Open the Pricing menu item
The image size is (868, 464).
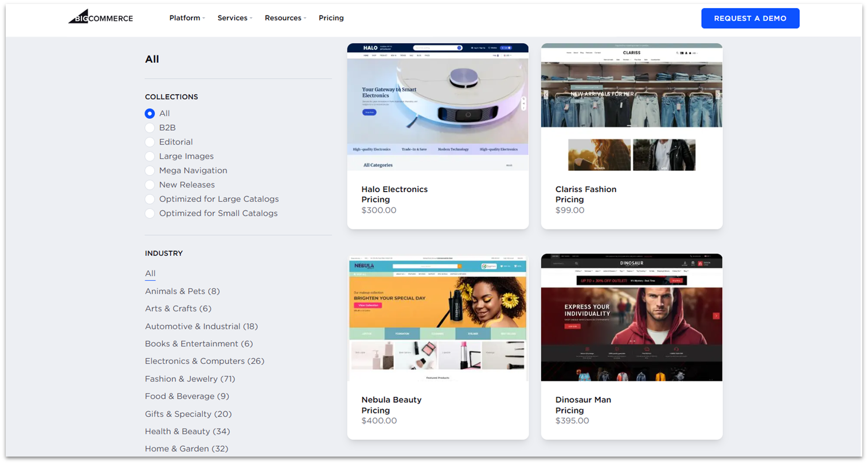[331, 18]
